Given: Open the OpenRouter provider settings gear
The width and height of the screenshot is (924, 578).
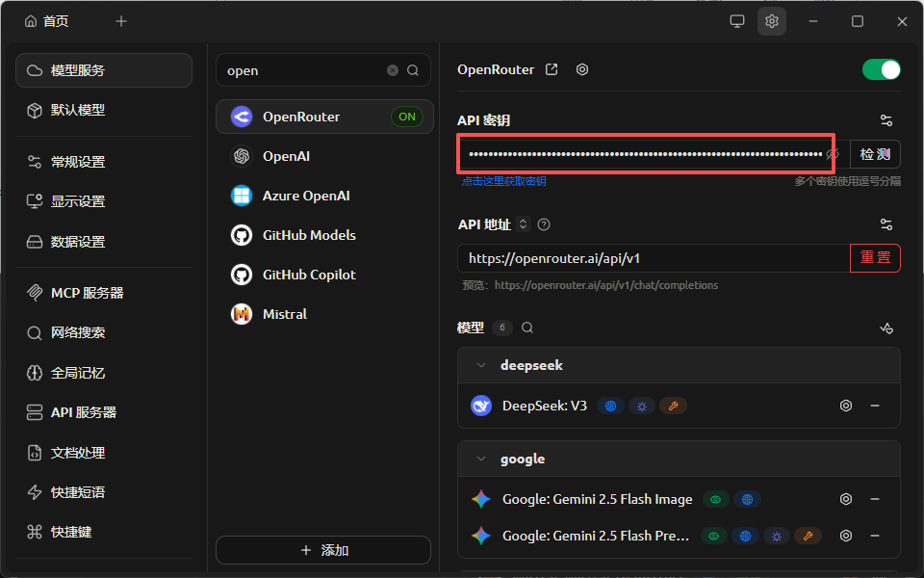Looking at the screenshot, I should point(582,69).
